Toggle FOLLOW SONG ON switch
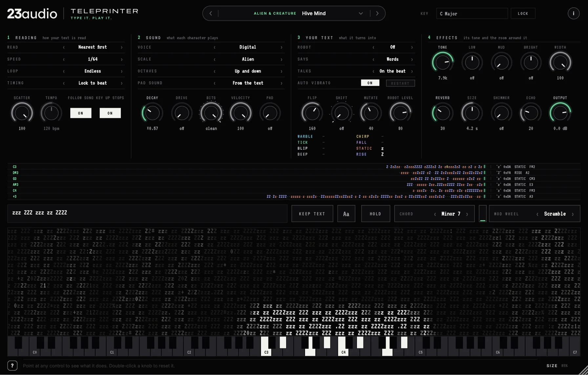 81,113
